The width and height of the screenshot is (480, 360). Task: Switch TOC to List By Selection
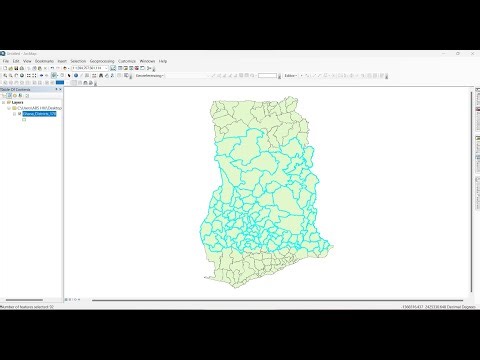pos(20,95)
